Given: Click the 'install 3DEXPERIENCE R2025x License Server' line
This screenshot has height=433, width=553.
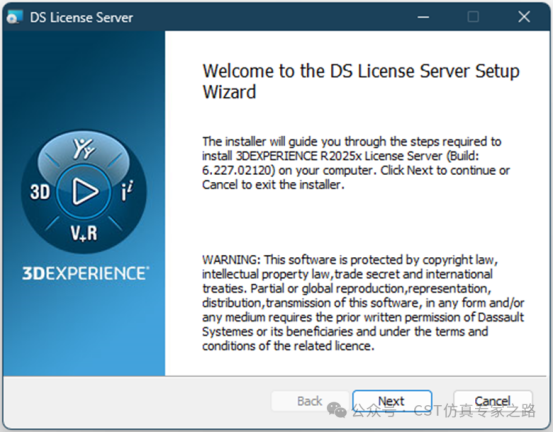Looking at the screenshot, I should tap(341, 156).
